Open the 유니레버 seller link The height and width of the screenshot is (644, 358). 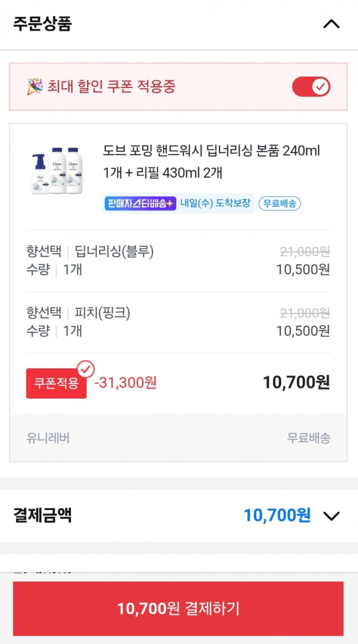48,438
